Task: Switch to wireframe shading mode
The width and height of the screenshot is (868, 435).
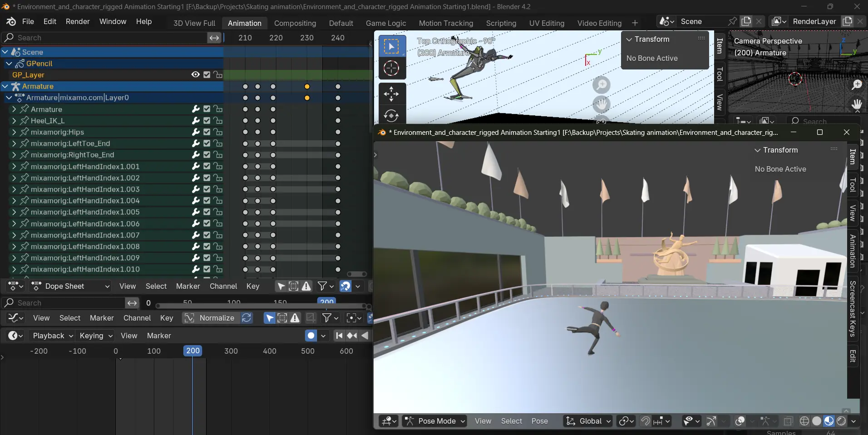Action: [804, 421]
